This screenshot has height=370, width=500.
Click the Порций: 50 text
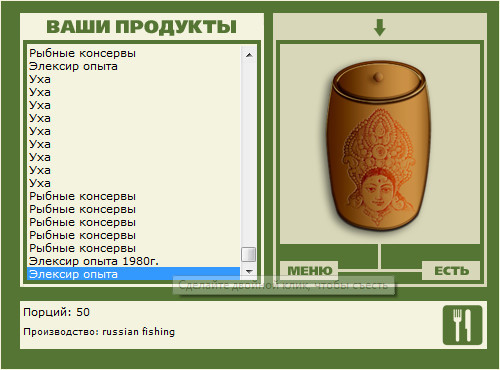(x=56, y=312)
